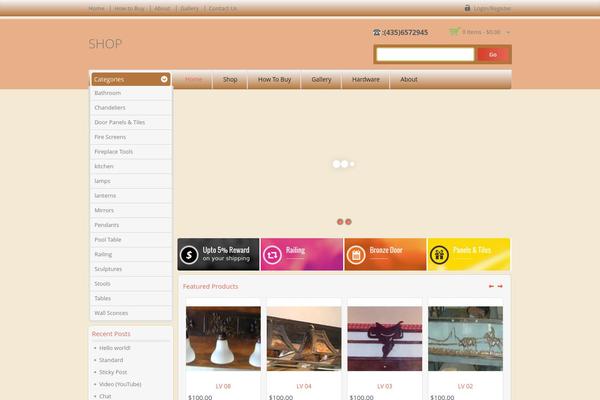Open the Shop tab
600x400 pixels.
pyautogui.click(x=230, y=79)
